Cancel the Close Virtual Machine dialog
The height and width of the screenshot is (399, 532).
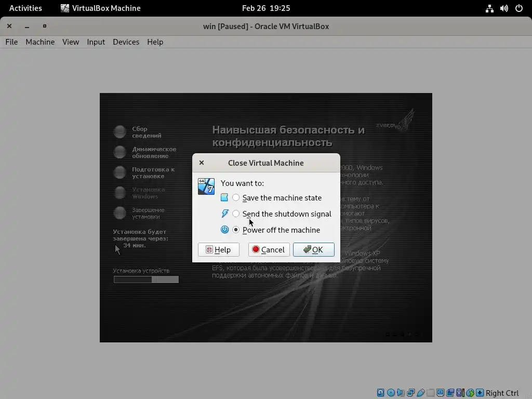click(x=269, y=250)
